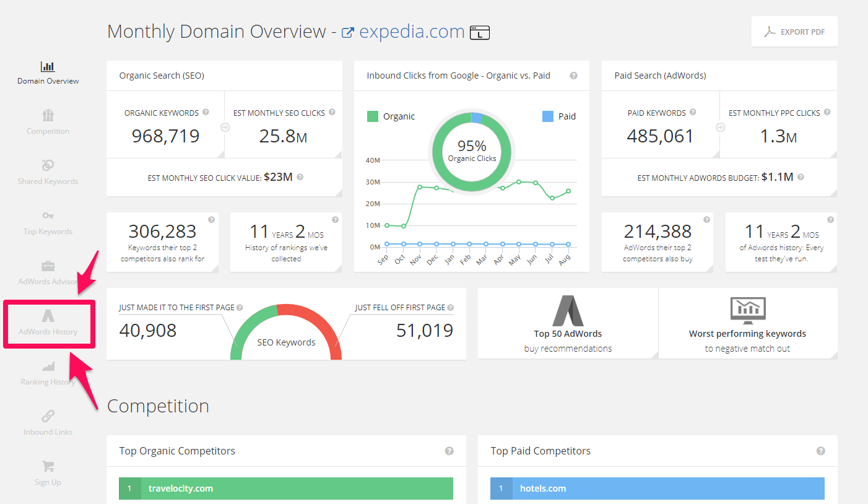
Task: Open the 485,061 paid keywords figure
Action: (661, 136)
